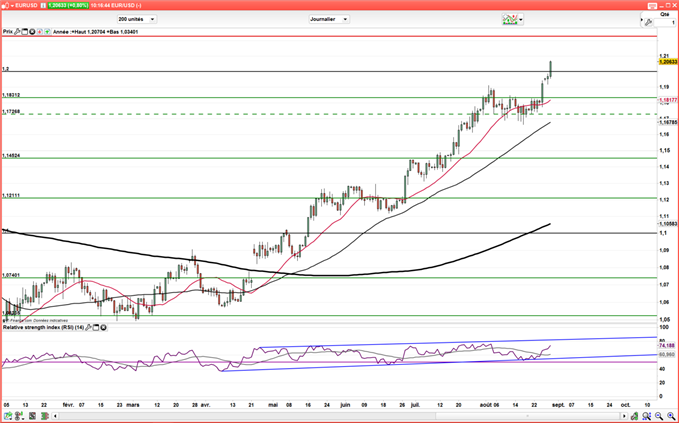Image resolution: width=679 pixels, height=423 pixels.
Task: Click the zoom reset magnifier icon
Action: 647,416
